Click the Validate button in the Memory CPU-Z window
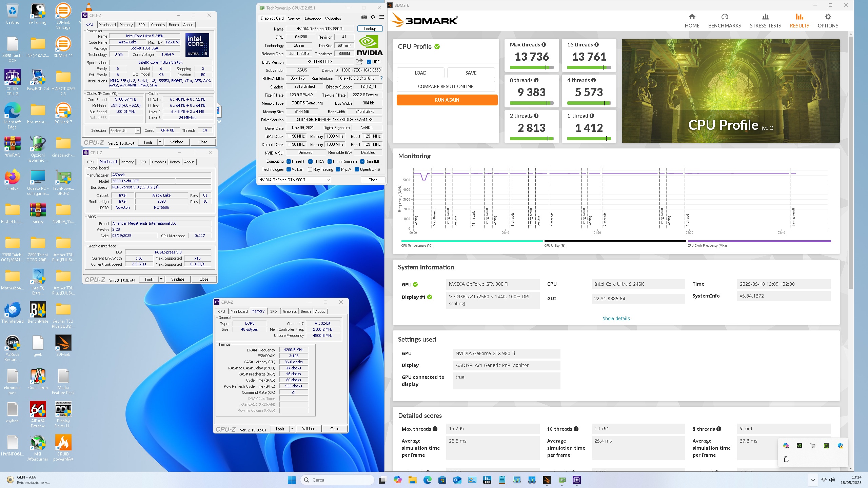The width and height of the screenshot is (868, 488). tap(309, 429)
